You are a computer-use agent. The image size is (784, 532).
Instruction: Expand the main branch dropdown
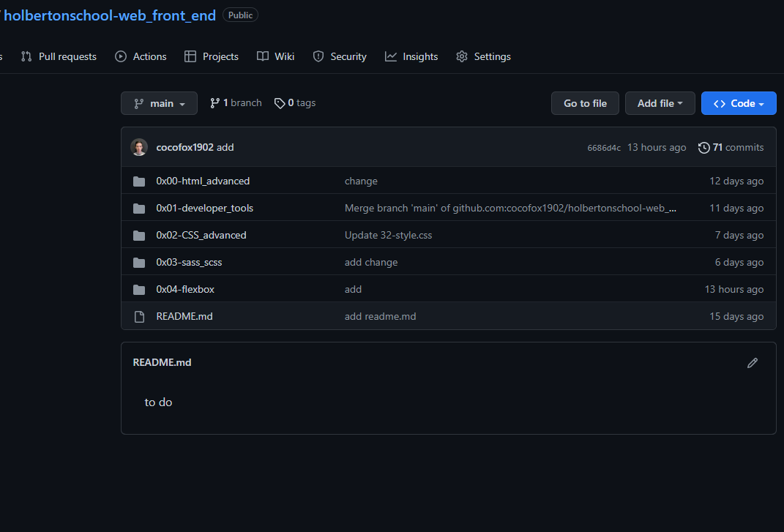[159, 103]
